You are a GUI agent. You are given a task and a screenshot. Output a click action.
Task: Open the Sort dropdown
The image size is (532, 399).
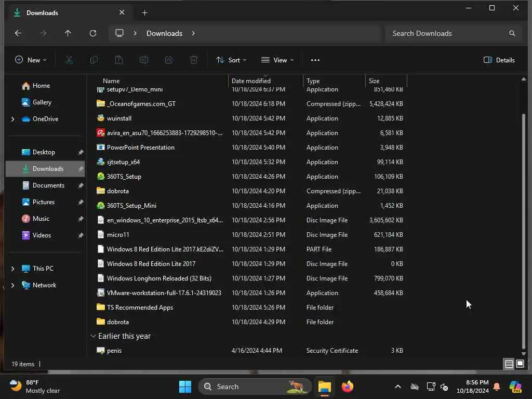(231, 60)
